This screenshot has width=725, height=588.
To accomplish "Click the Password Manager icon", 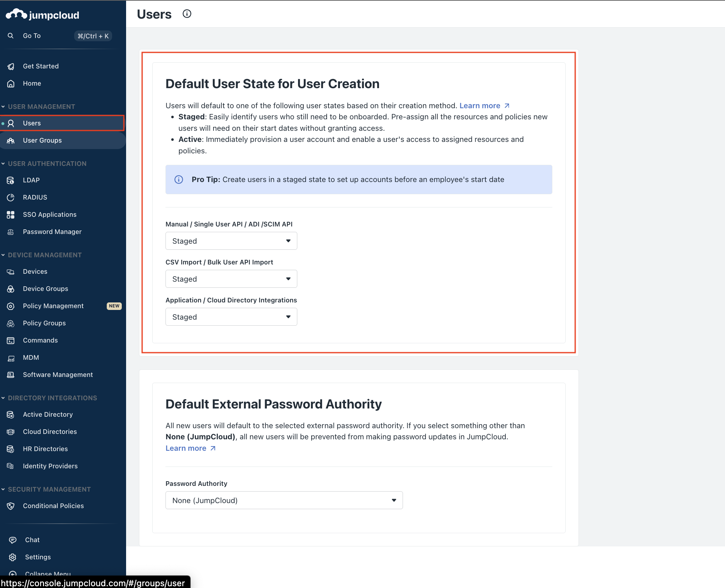I will tap(11, 232).
